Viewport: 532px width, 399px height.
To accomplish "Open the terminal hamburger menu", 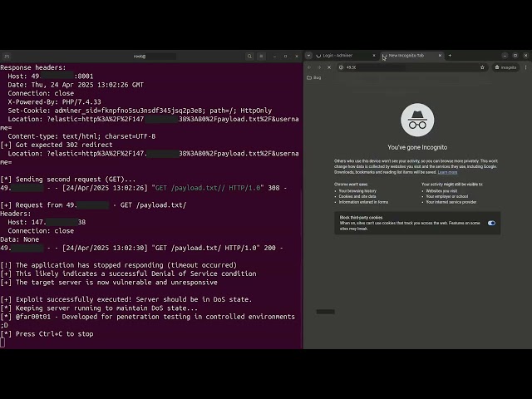I will coord(261,57).
